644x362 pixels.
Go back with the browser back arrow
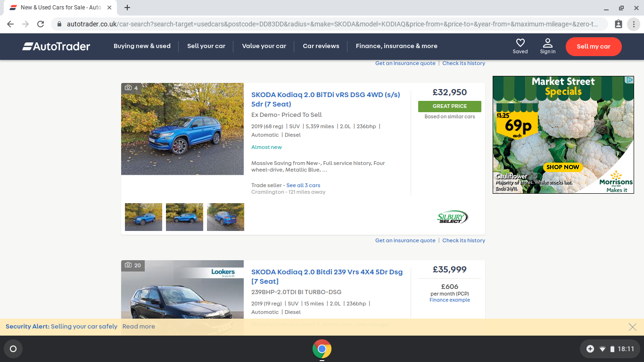10,24
